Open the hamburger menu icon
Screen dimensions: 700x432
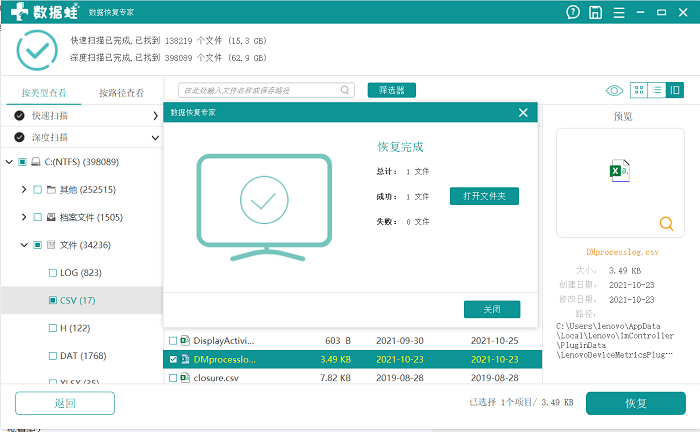pos(619,12)
